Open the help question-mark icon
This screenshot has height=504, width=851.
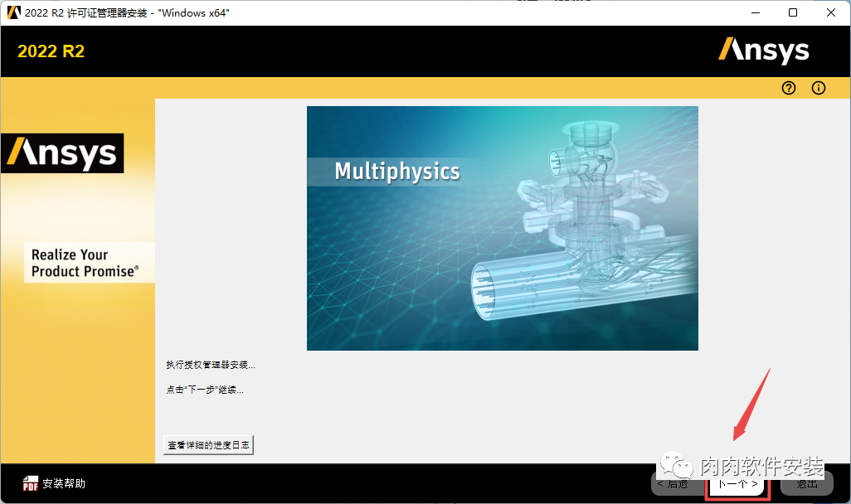[789, 88]
